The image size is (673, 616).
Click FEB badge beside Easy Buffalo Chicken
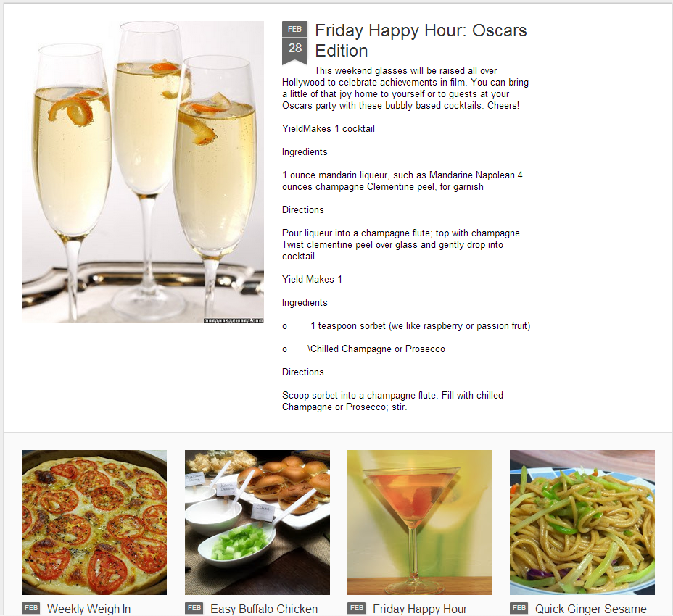pyautogui.click(x=194, y=608)
